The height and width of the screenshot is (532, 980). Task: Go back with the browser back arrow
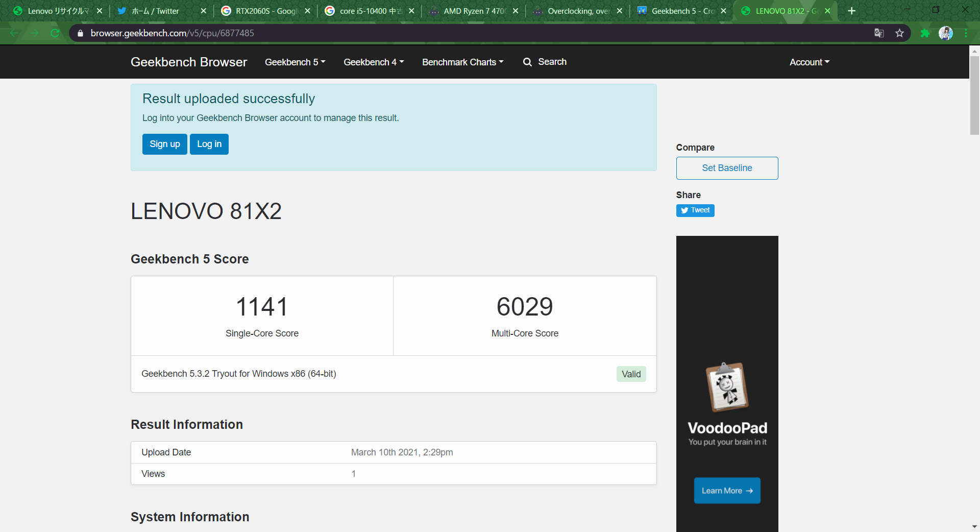click(14, 33)
